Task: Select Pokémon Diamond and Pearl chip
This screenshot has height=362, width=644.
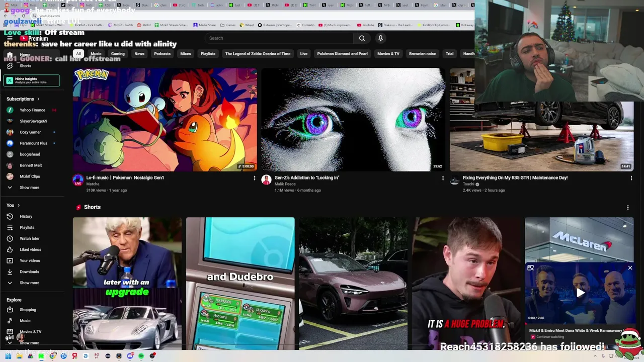Action: [x=342, y=54]
